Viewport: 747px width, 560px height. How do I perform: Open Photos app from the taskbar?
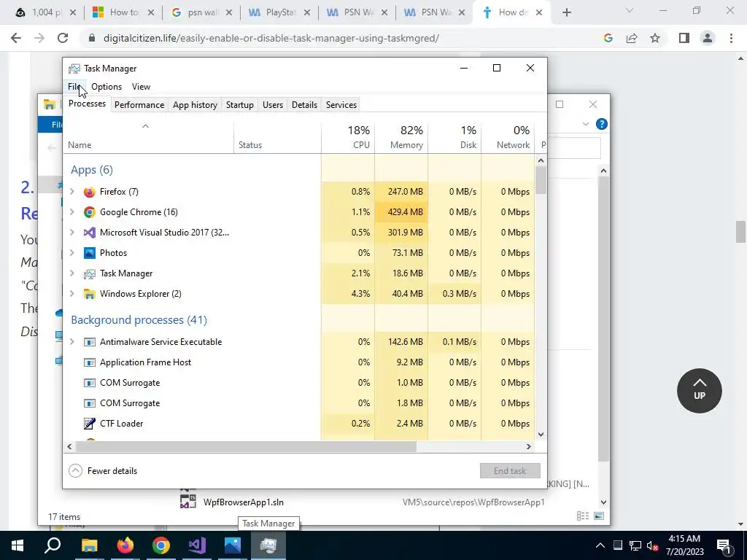click(233, 545)
